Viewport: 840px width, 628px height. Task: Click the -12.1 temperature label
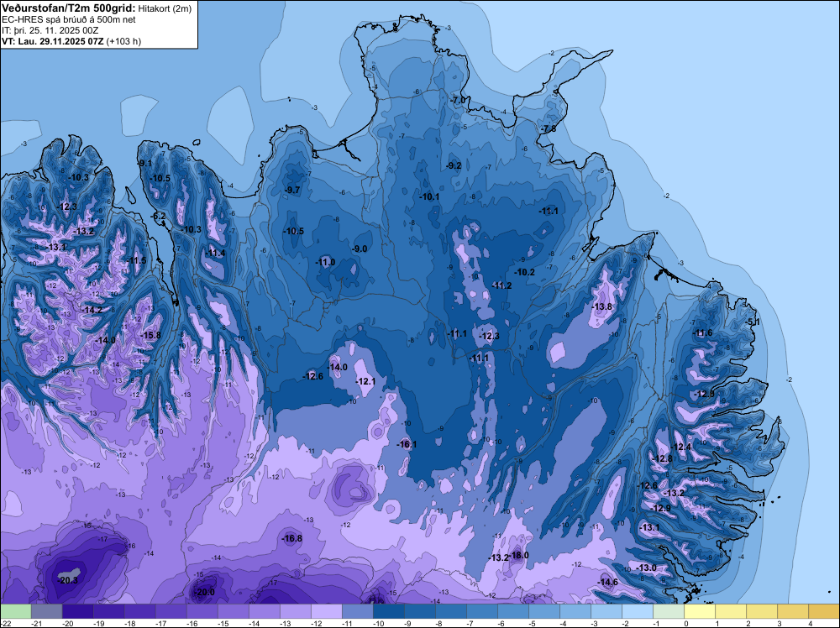366,381
